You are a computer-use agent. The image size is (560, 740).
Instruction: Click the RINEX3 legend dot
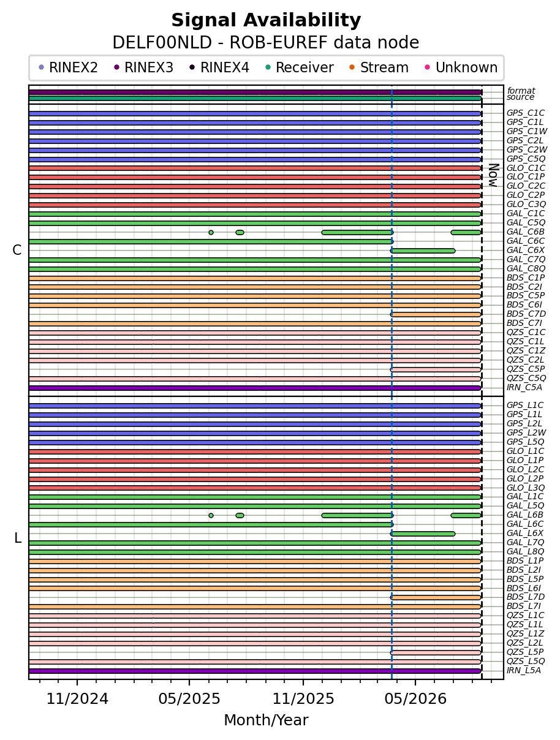(116, 67)
